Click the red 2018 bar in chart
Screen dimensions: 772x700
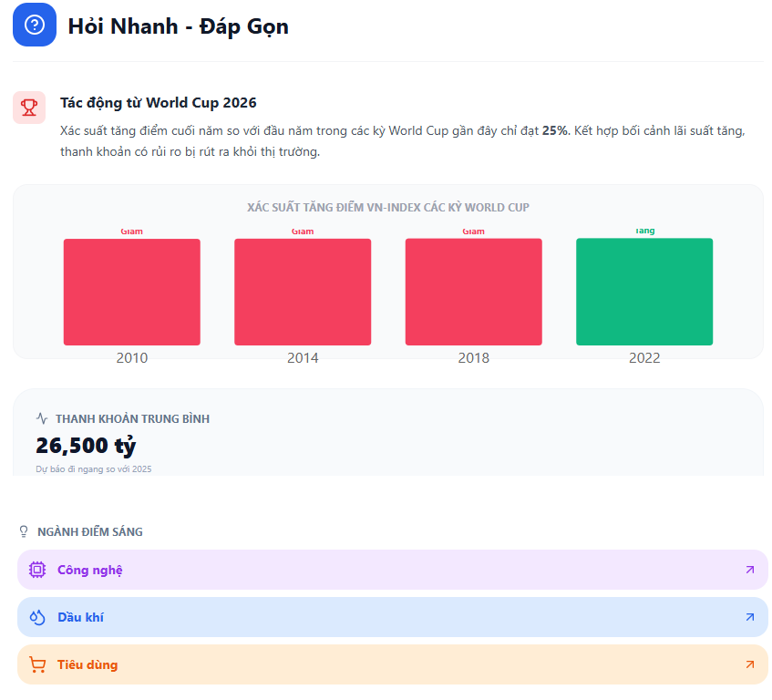tap(473, 292)
